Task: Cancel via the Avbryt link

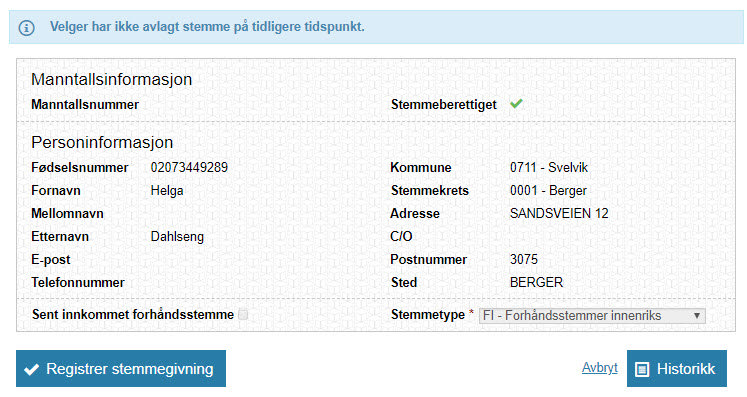Action: point(599,367)
